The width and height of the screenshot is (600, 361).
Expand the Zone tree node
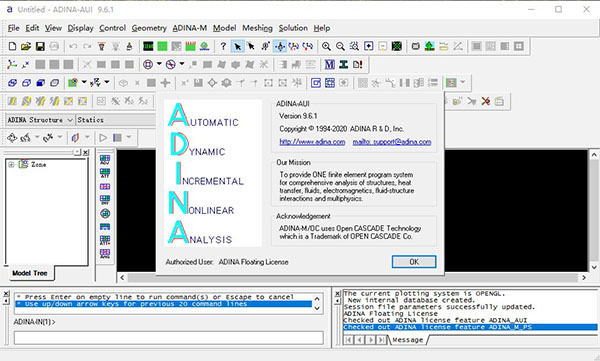click(x=11, y=165)
